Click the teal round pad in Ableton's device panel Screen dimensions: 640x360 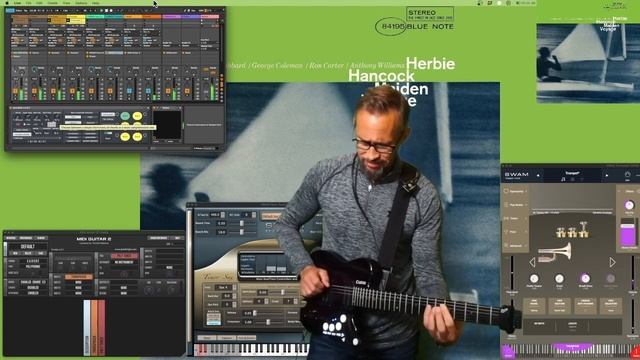pos(125,116)
